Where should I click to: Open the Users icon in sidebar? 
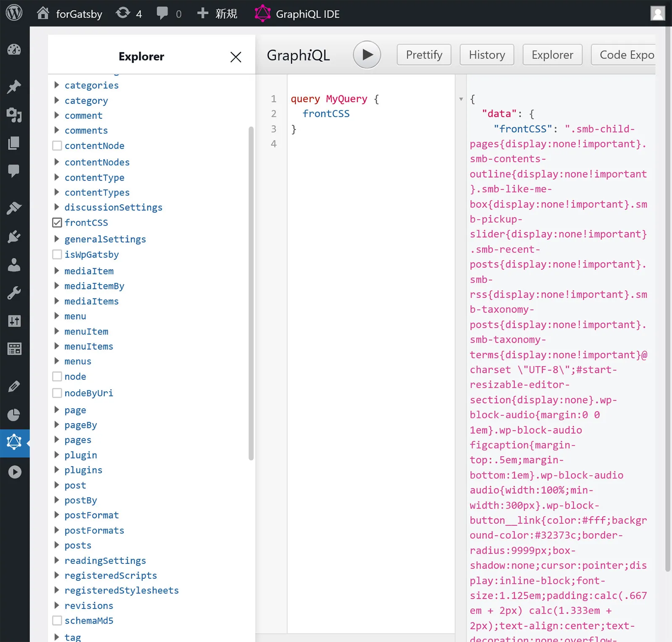click(x=14, y=265)
